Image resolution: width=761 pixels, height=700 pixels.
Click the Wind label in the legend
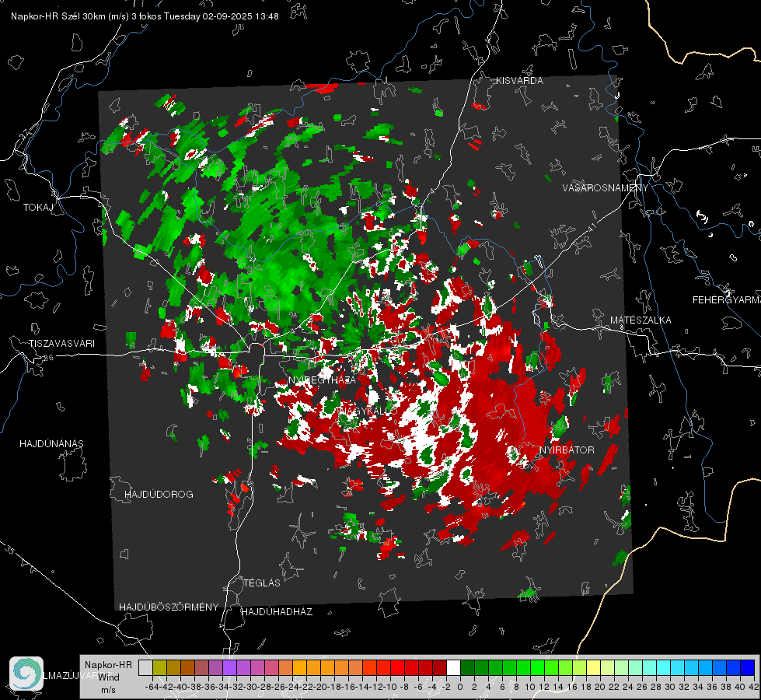[109, 677]
